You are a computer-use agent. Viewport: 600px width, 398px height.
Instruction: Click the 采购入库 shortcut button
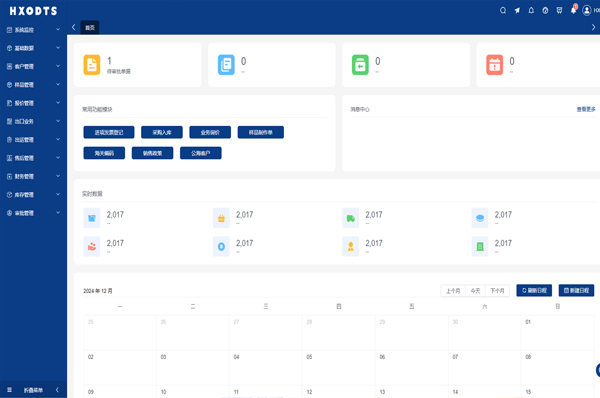click(x=162, y=132)
